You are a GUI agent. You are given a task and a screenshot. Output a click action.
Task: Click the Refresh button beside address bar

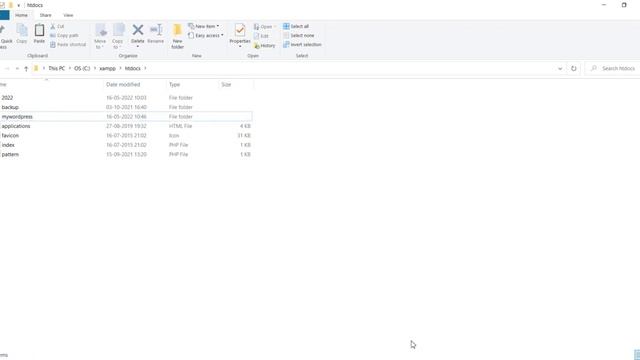573,69
